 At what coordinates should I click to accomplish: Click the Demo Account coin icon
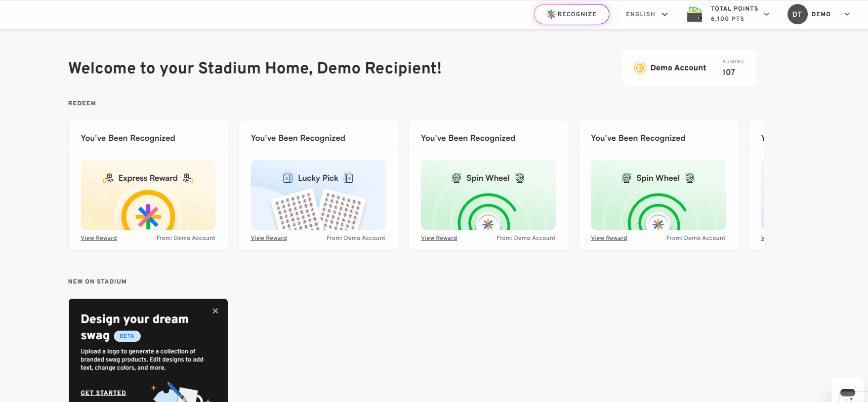(640, 68)
